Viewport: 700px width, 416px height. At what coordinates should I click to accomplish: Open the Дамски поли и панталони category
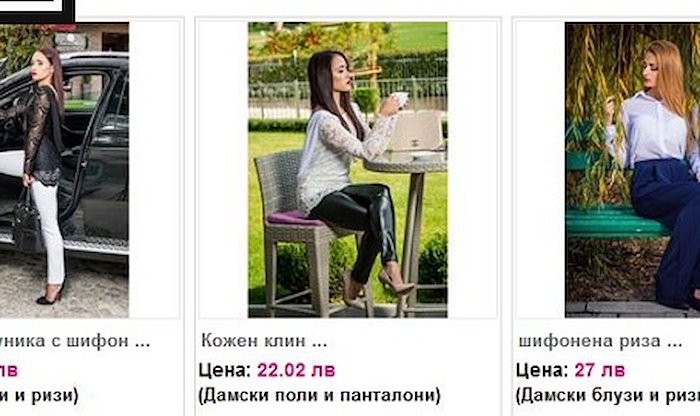click(x=319, y=395)
